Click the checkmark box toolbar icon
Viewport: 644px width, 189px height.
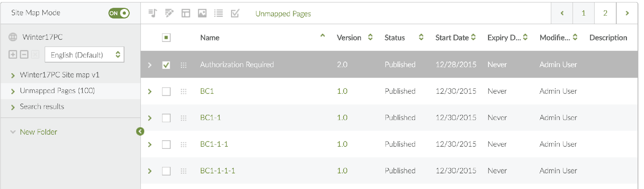(235, 13)
